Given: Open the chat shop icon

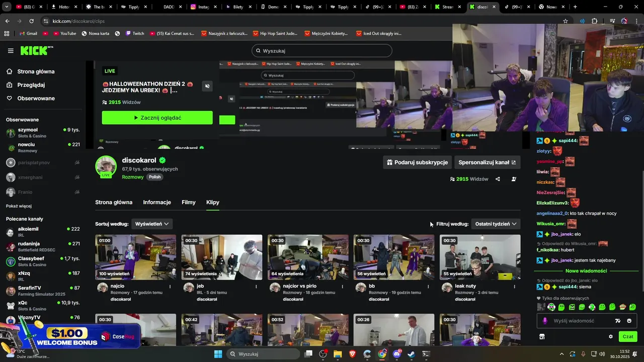Looking at the screenshot, I should (x=542, y=336).
